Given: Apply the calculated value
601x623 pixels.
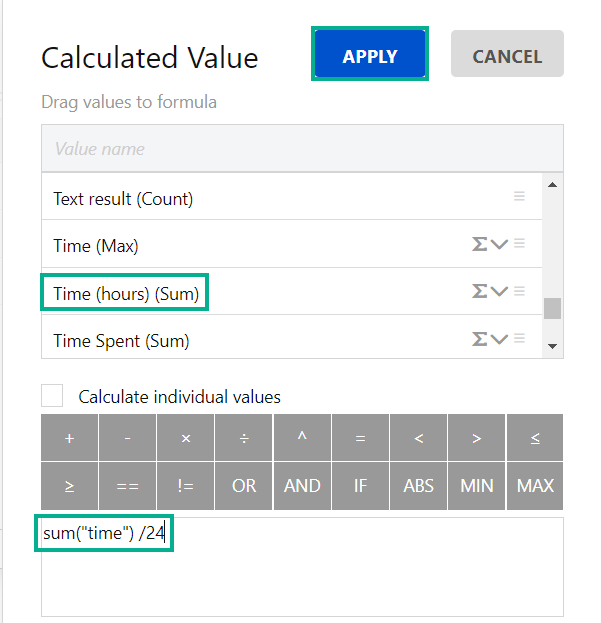Looking at the screenshot, I should pos(370,56).
